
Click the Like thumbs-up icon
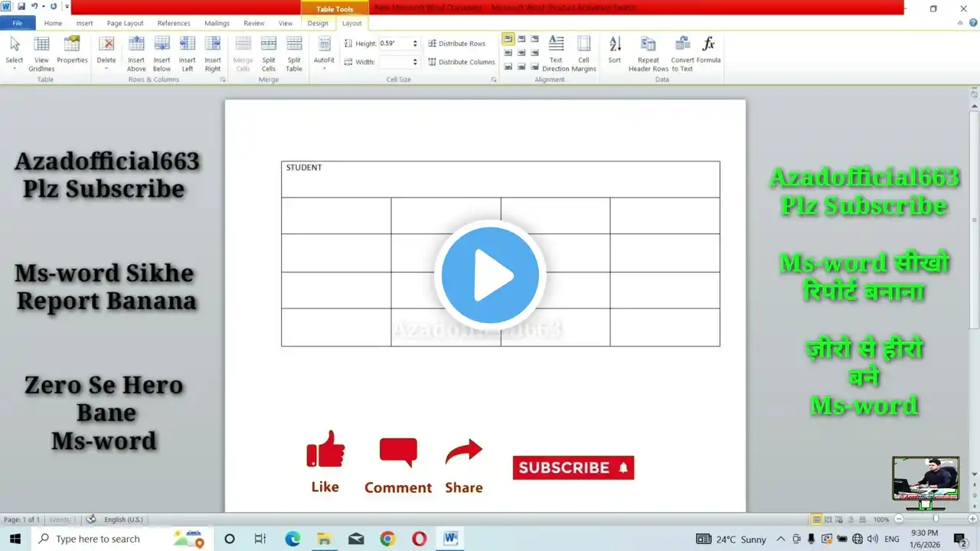click(x=325, y=448)
